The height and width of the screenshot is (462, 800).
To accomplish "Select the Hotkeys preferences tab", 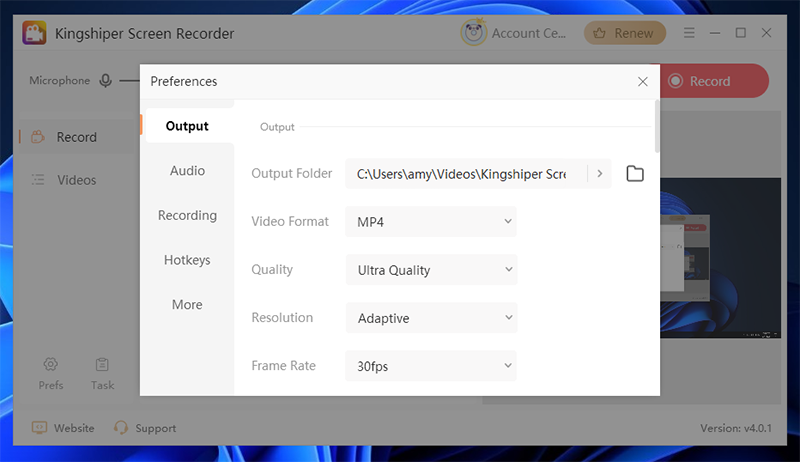I will [x=187, y=260].
